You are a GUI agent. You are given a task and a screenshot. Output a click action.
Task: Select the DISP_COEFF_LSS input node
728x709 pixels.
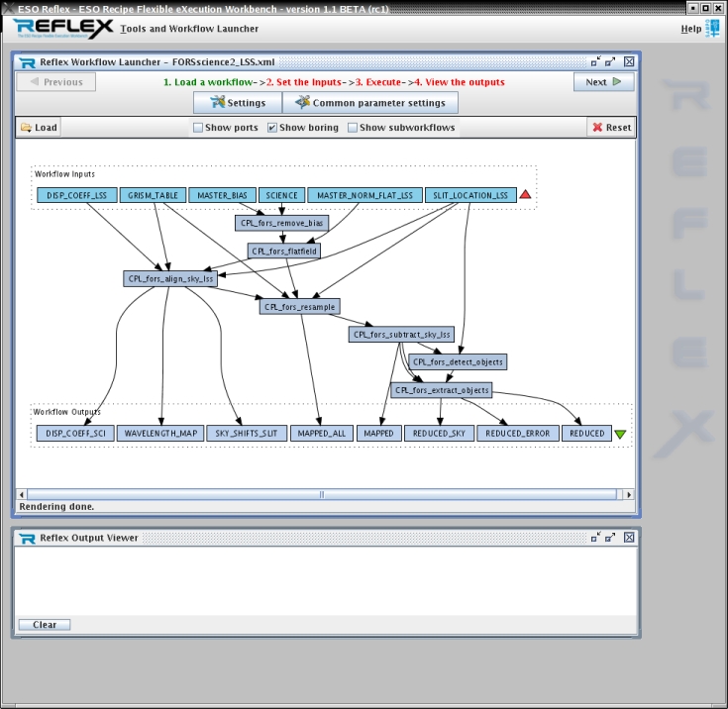coord(76,195)
